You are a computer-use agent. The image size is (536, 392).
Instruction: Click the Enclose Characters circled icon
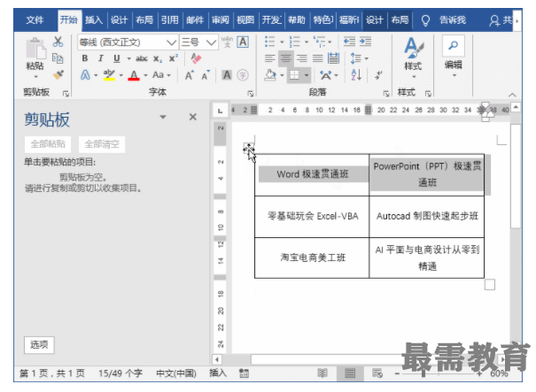click(x=243, y=75)
